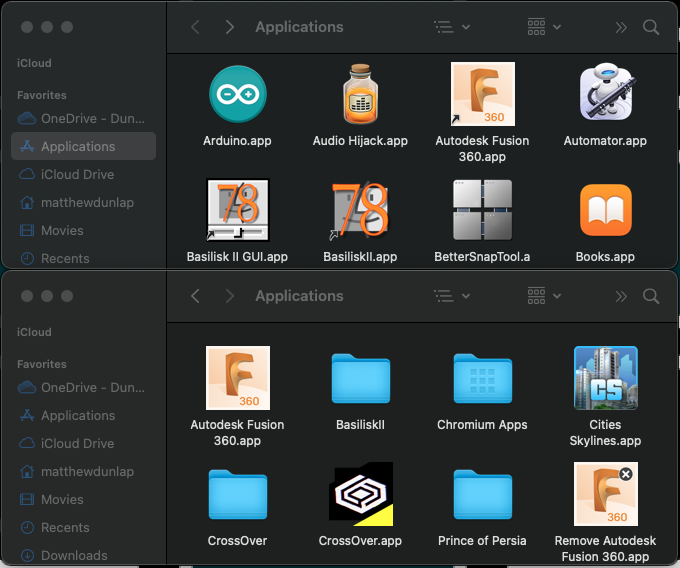
Task: Open matthewdunlap home in bottom sidebar
Action: tap(83, 471)
